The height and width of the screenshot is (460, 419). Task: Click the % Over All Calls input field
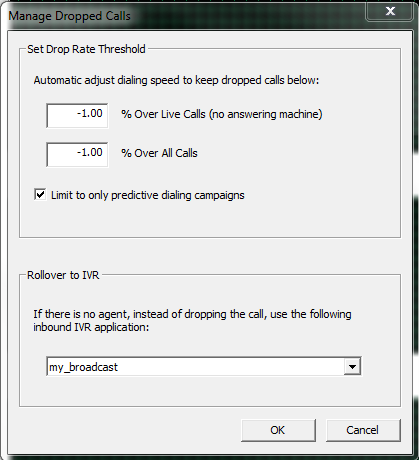pyautogui.click(x=77, y=154)
